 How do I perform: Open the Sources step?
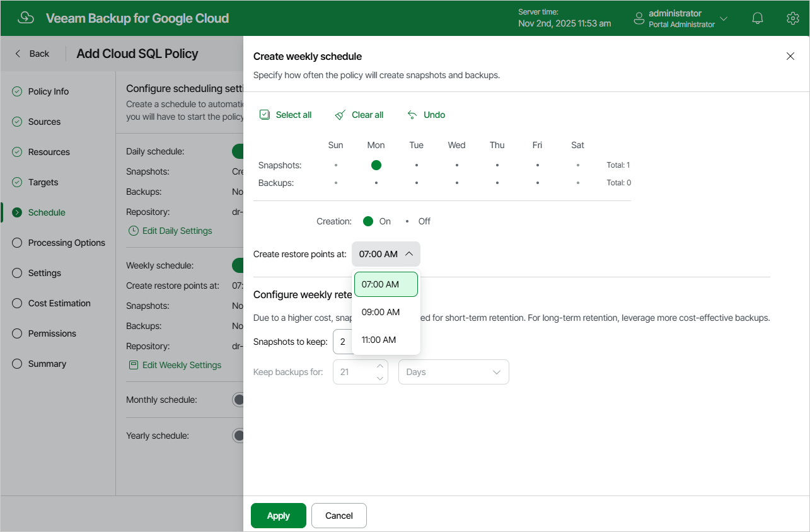[44, 122]
